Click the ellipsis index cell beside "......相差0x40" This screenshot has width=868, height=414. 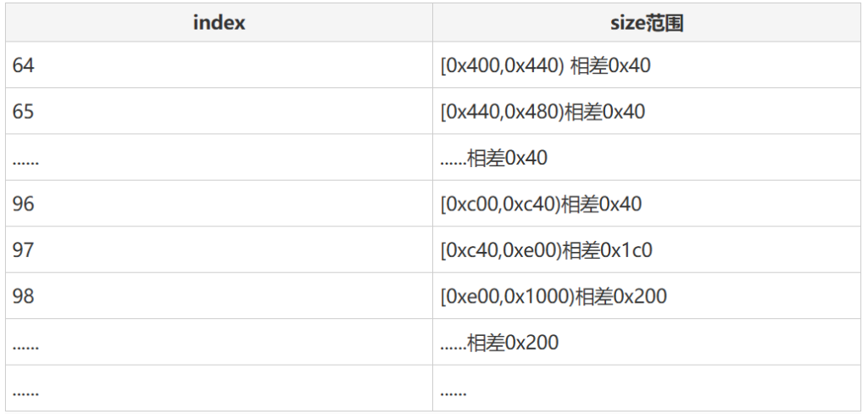pos(26,158)
